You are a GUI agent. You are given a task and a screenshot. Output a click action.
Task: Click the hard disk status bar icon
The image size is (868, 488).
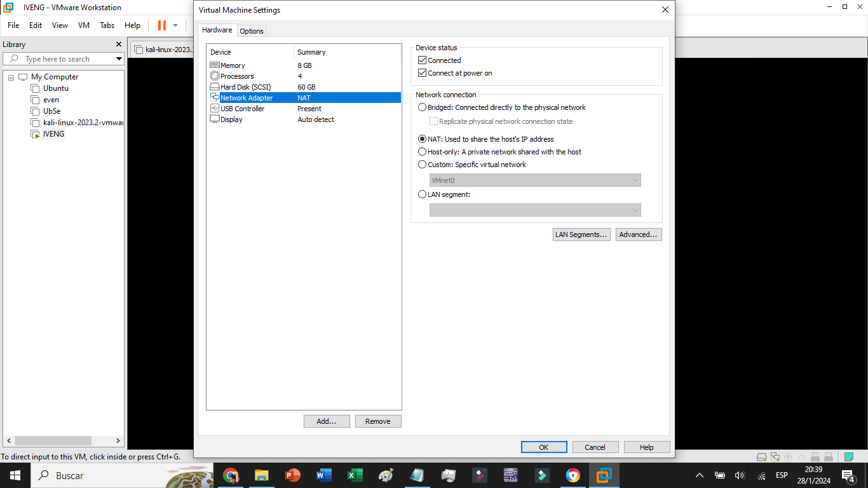coord(762,457)
